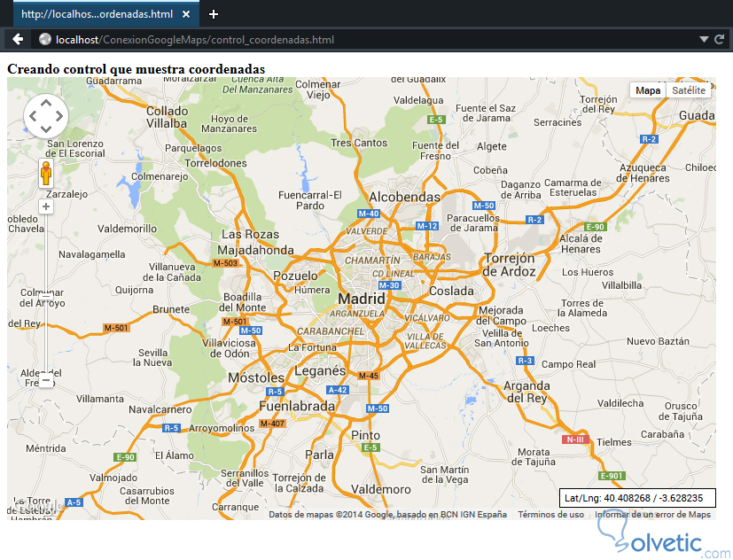Select the control_coordenadas.html browser tab
733x560 pixels.
pyautogui.click(x=97, y=14)
